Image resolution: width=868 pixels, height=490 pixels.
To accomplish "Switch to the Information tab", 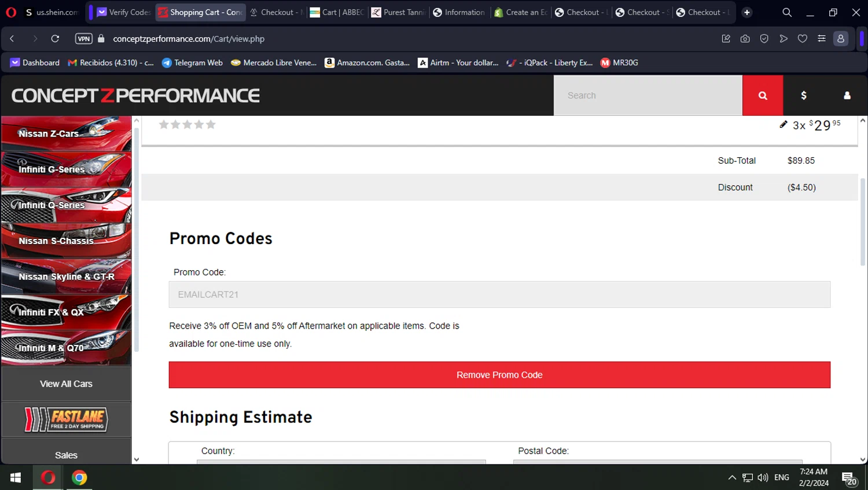I will [x=459, y=12].
